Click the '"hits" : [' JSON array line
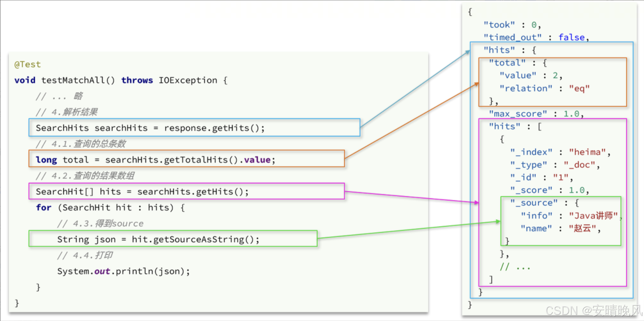The height and width of the screenshot is (321, 644). click(x=515, y=126)
